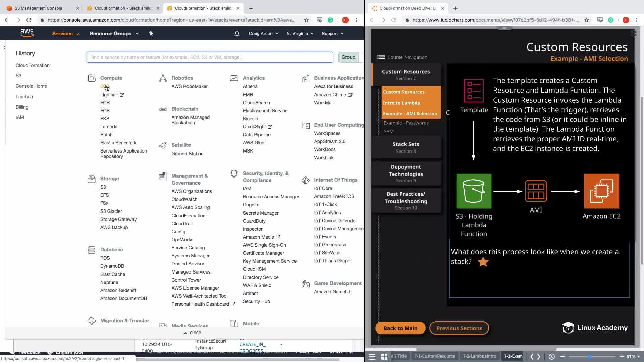Open the 7-2-LambdaIntro page tab
This screenshot has width=644, height=362.
point(479,356)
